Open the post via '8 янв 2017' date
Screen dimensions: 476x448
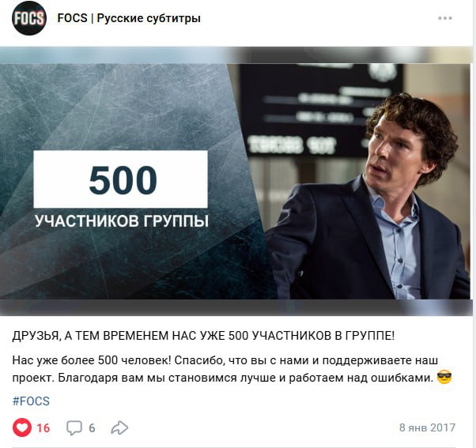click(x=427, y=427)
